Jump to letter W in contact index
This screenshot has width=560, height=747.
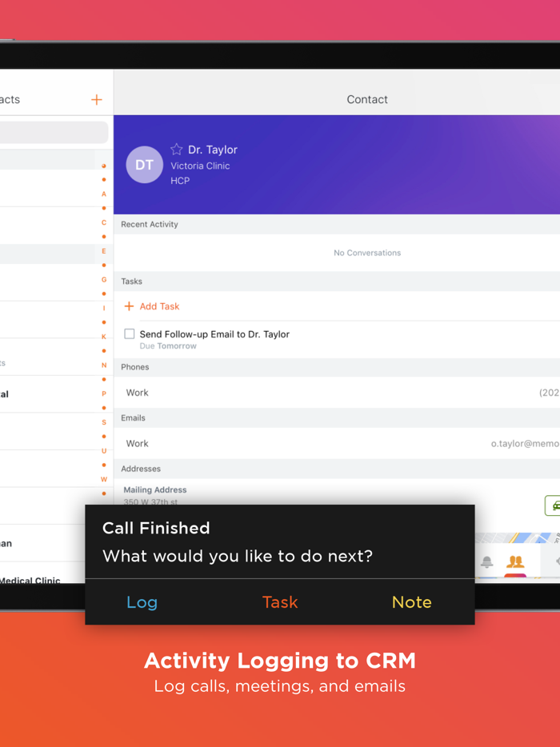(x=104, y=479)
